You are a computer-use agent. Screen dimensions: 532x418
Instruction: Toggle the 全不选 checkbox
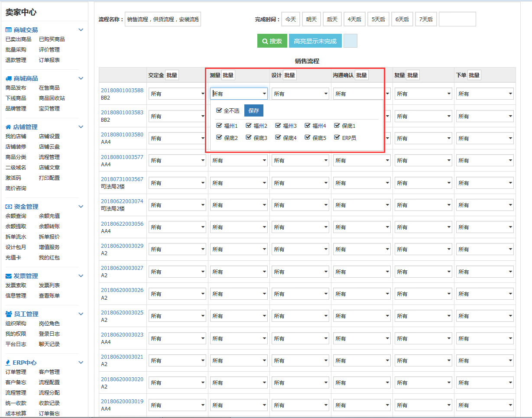tap(219, 110)
